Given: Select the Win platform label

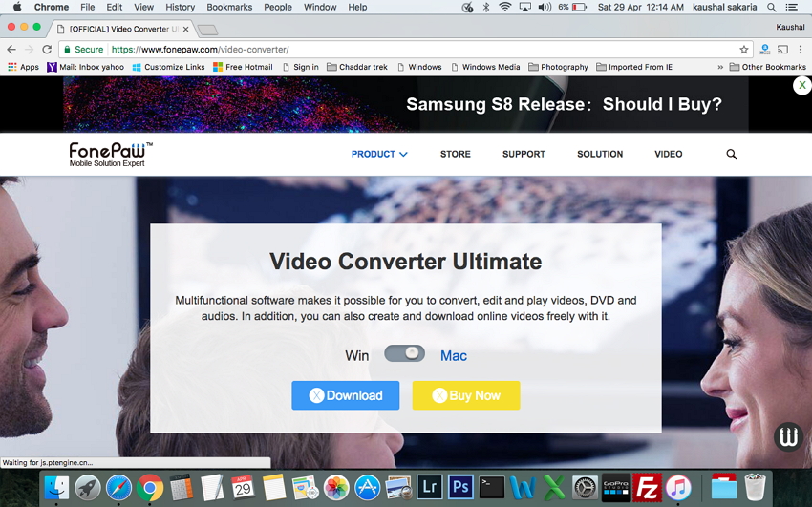Looking at the screenshot, I should [357, 356].
